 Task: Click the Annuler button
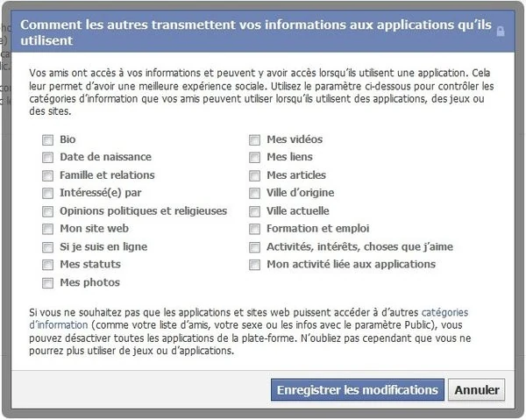(x=477, y=390)
